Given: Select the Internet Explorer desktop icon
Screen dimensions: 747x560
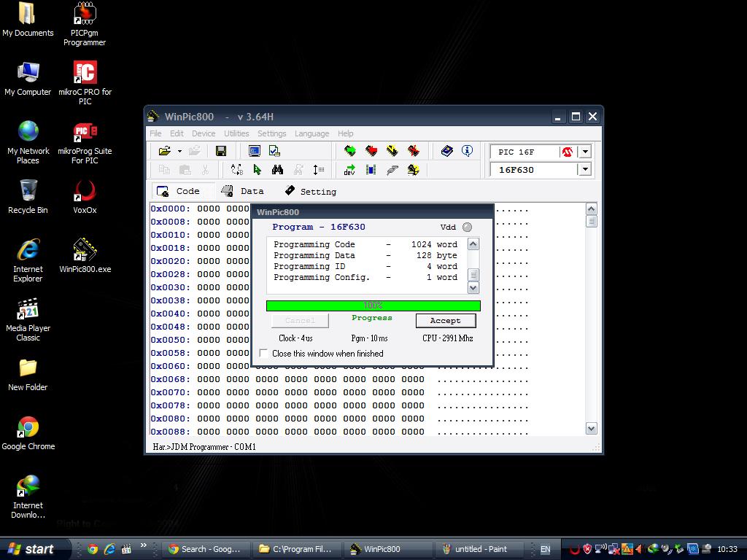Looking at the screenshot, I should click(x=28, y=260).
